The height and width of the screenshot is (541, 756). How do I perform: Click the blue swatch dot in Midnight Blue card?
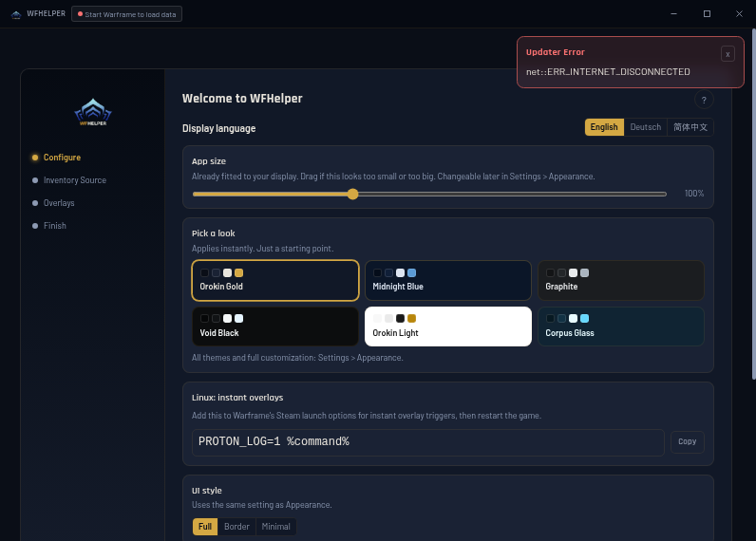coord(412,273)
